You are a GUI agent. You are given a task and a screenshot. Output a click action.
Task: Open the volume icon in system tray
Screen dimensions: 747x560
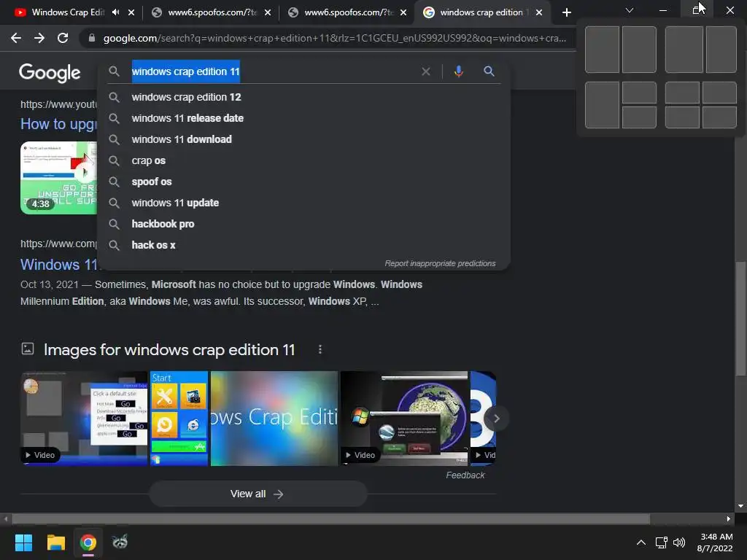coord(679,542)
